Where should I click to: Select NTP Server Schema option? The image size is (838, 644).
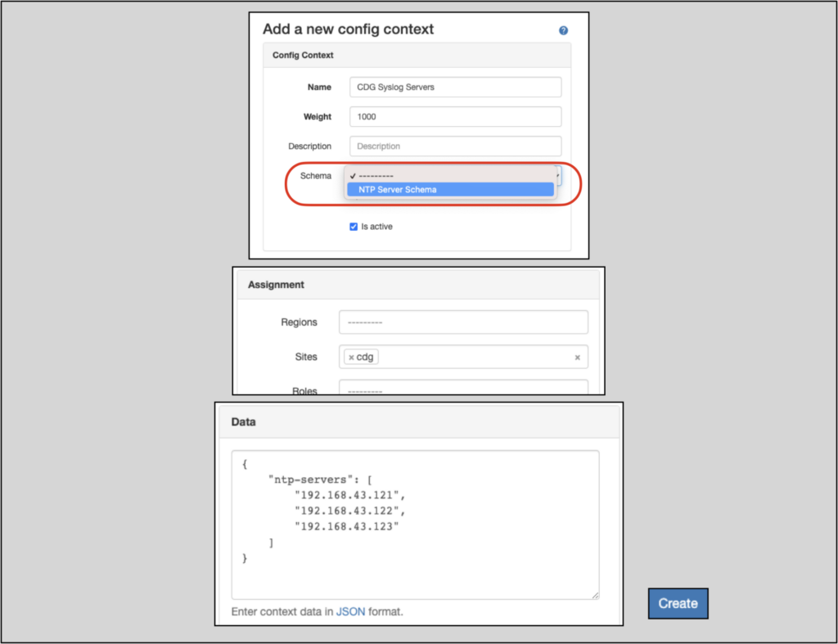click(x=451, y=190)
